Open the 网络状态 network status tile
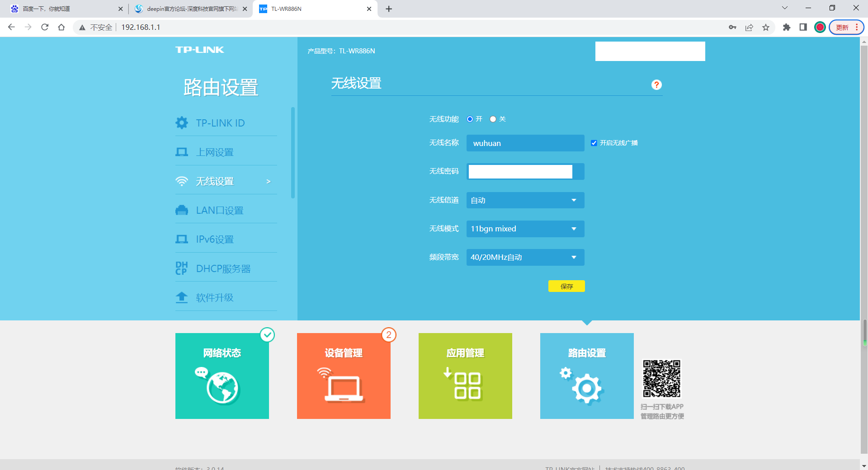Image resolution: width=868 pixels, height=470 pixels. pyautogui.click(x=222, y=376)
